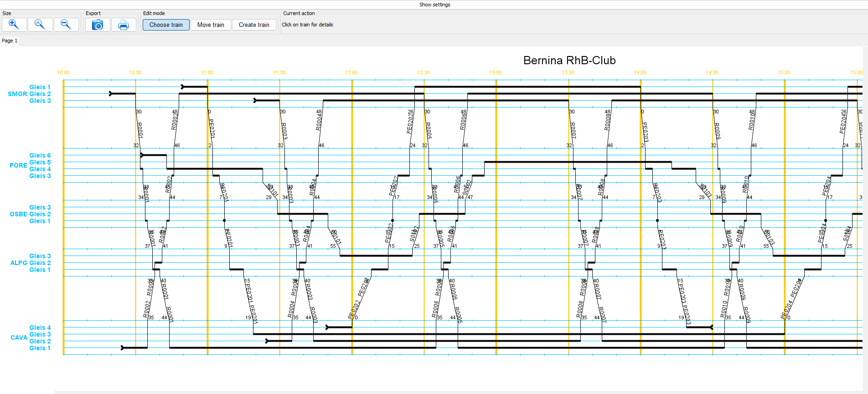Print diagram using the printer icon
Image resolution: width=868 pixels, height=394 pixels.
point(124,25)
